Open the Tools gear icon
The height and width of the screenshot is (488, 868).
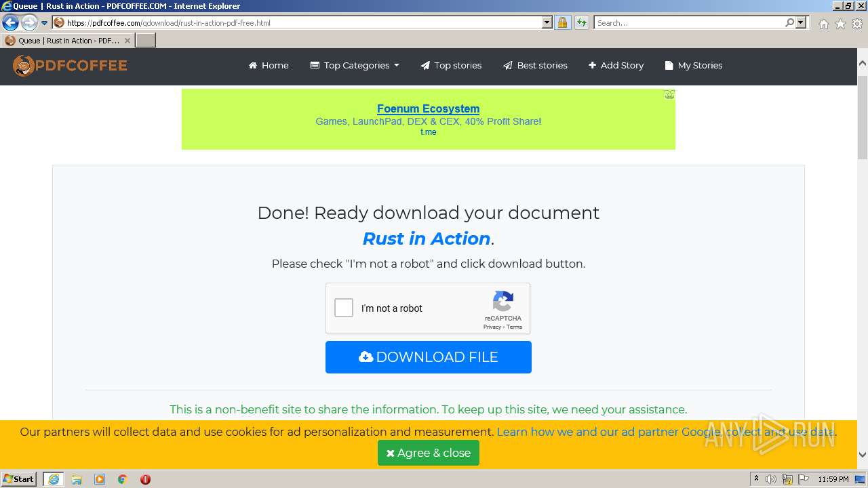pyautogui.click(x=857, y=24)
